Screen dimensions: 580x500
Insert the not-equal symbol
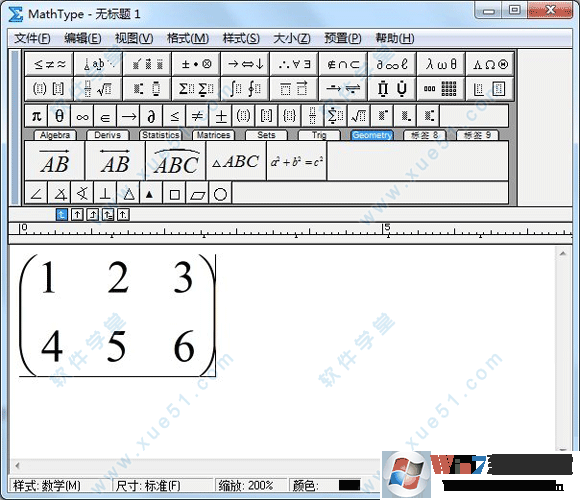[198, 116]
